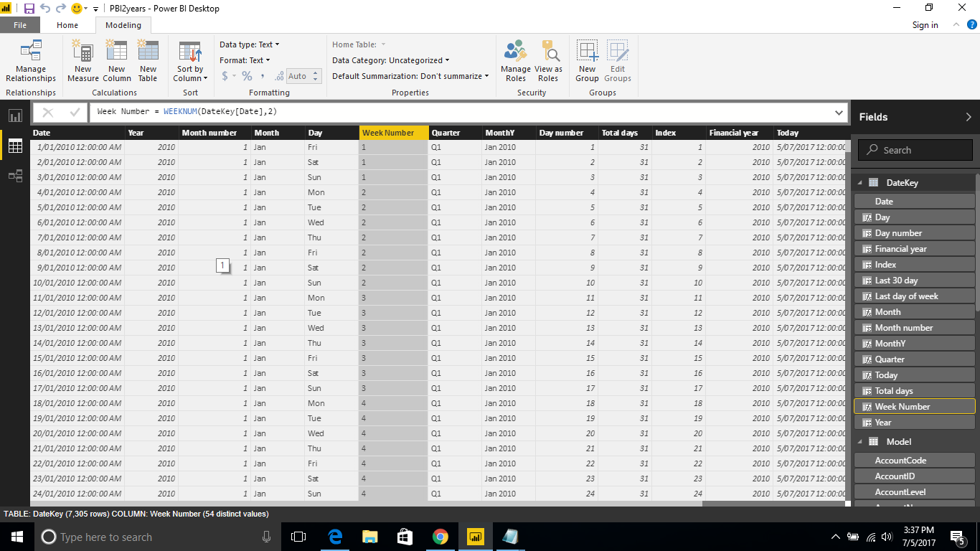Switch to the Home ribbon tab

click(67, 25)
